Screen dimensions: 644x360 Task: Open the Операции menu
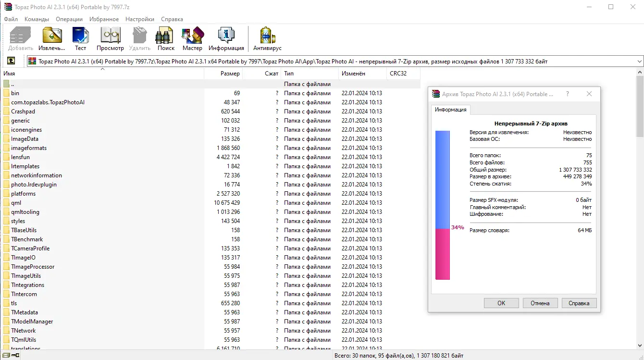69,19
